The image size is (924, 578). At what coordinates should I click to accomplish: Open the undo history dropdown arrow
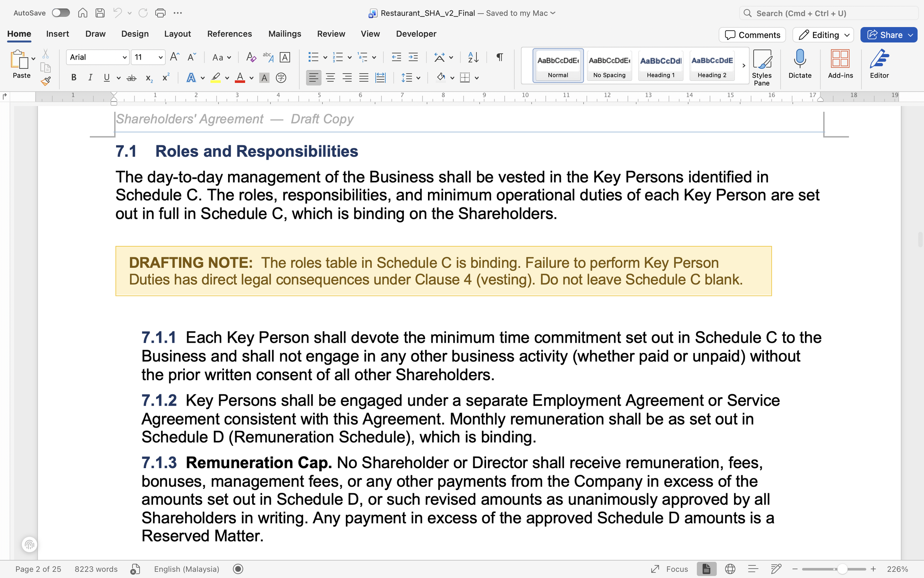pyautogui.click(x=129, y=13)
